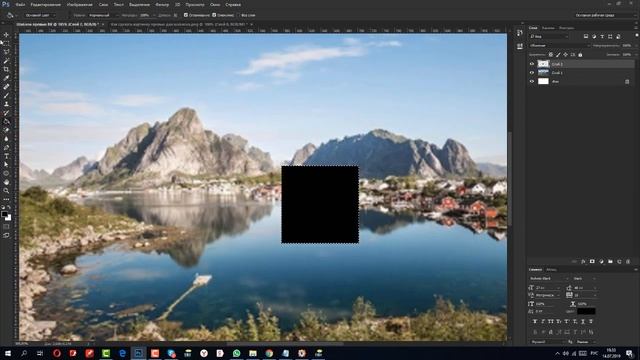Toggle underline in Character panel
This screenshot has width=640, height=360.
coord(582,322)
